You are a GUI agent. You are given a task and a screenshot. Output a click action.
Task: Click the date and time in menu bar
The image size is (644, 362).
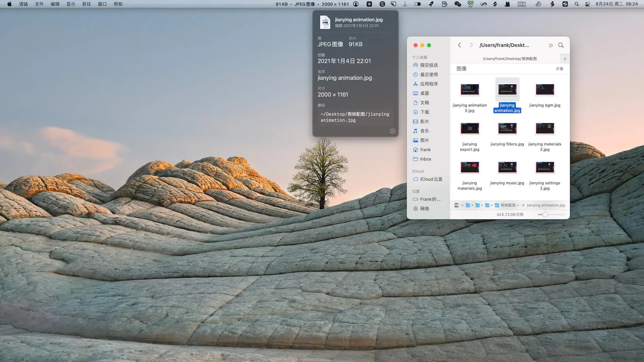pyautogui.click(x=617, y=4)
